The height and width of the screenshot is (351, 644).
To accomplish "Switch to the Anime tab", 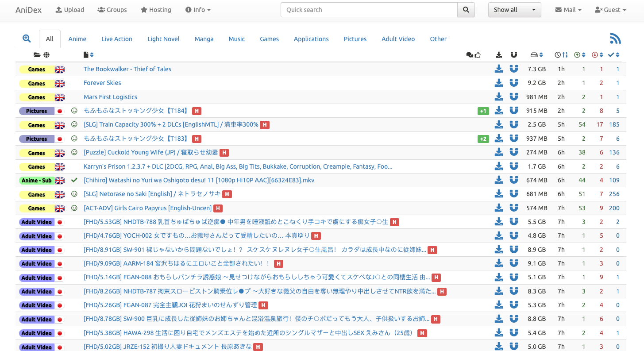I will [77, 39].
